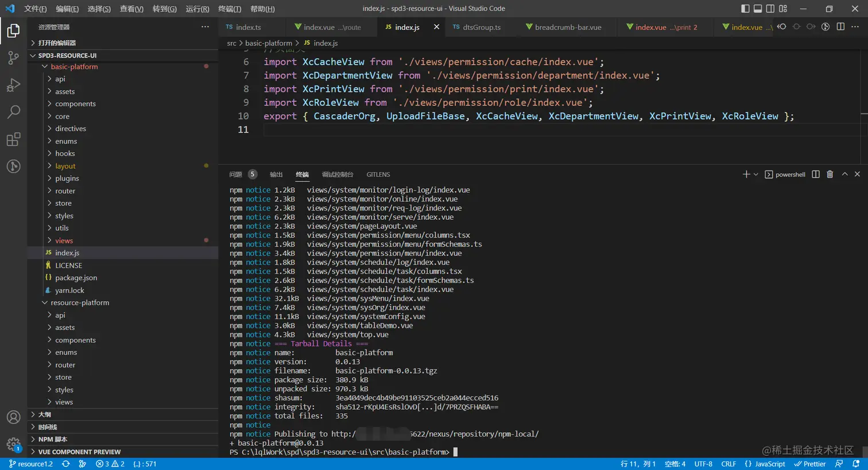Kill terminal with the trash icon
Image resolution: width=868 pixels, height=470 pixels.
[830, 174]
